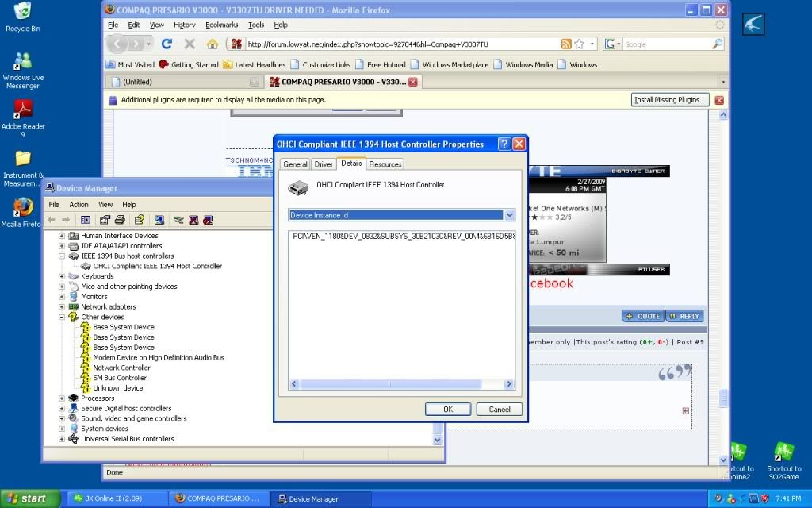Open Firefox History menu
The height and width of the screenshot is (508, 812).
click(184, 25)
